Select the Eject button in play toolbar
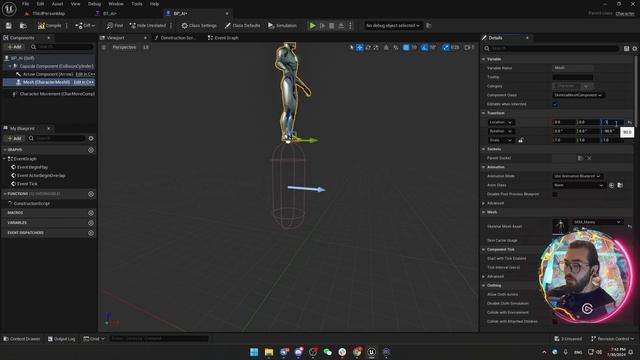Screen dimensions: 640x360 click(x=341, y=26)
